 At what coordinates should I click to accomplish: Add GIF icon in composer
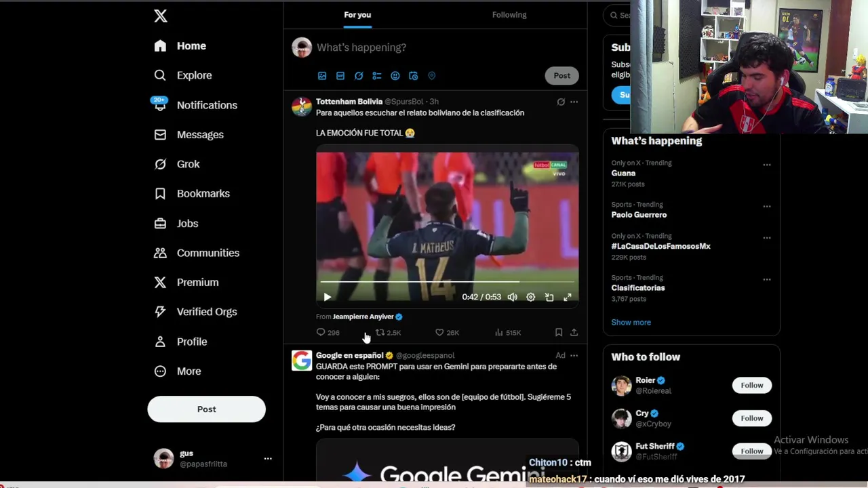[340, 76]
